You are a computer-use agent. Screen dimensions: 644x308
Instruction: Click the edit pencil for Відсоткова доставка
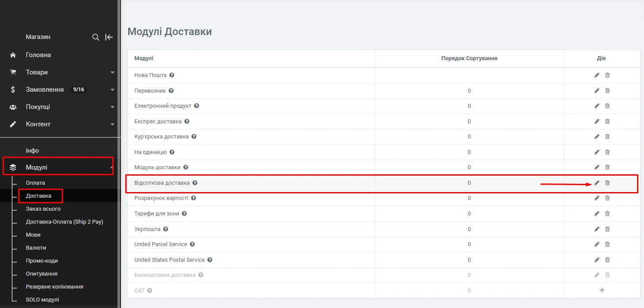point(597,183)
